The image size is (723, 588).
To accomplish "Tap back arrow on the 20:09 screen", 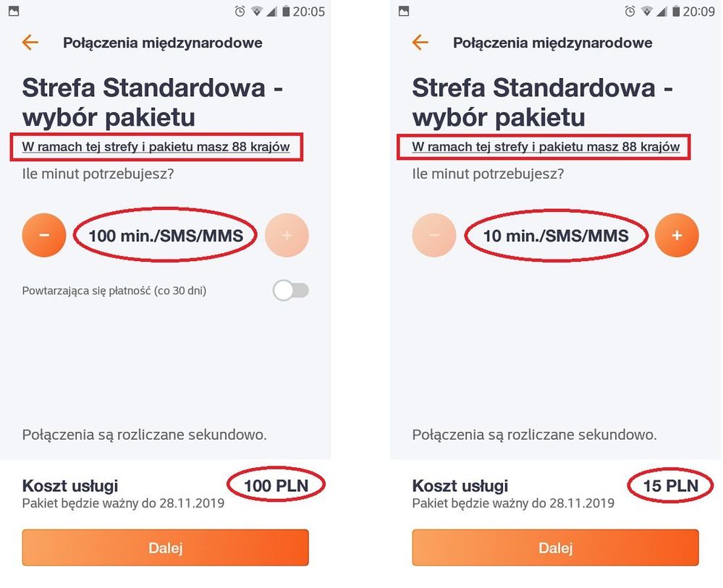I will [420, 43].
